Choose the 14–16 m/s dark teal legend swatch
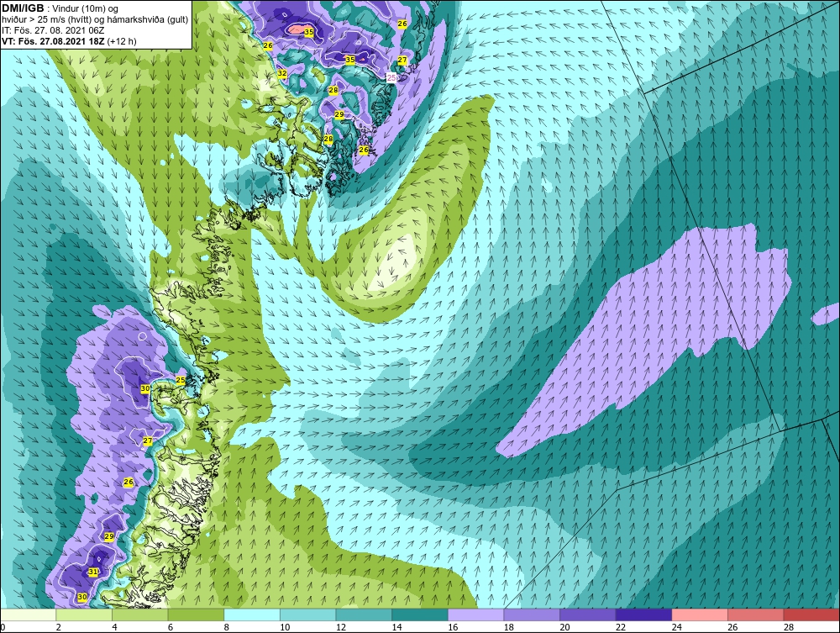840x633 pixels. [420, 615]
